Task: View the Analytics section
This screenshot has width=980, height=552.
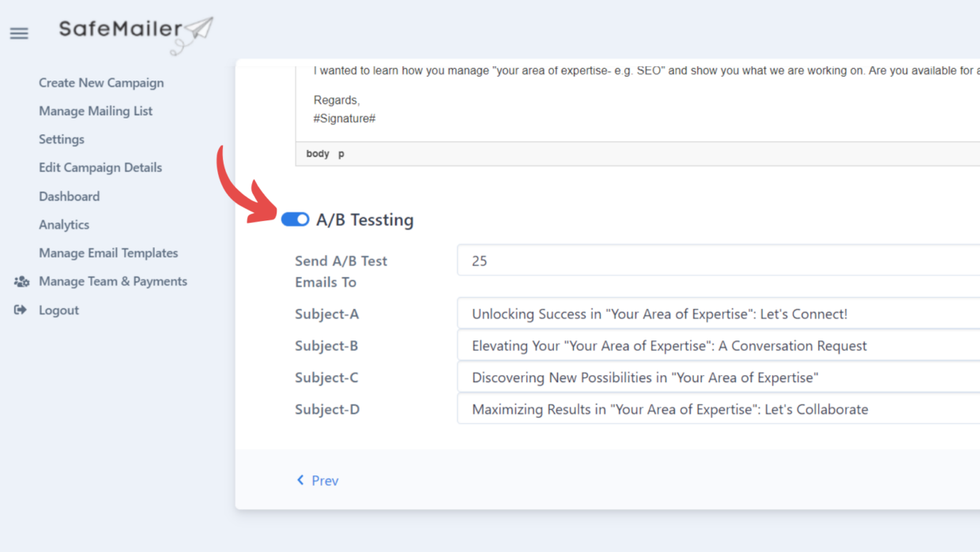Action: click(64, 224)
